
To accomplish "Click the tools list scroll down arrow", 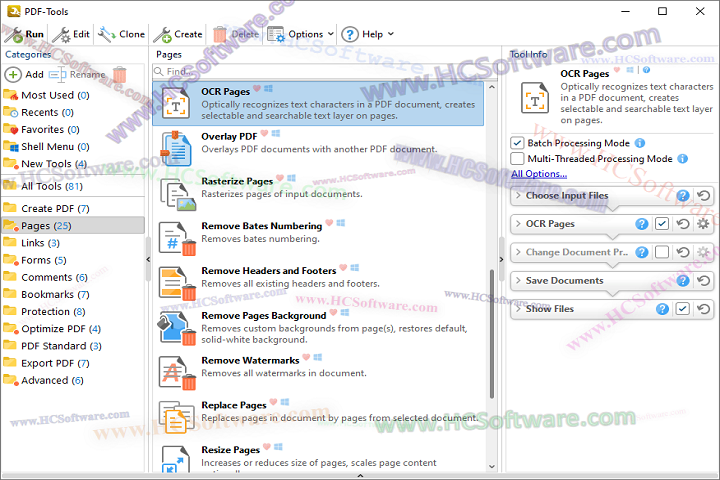I will coord(492,467).
